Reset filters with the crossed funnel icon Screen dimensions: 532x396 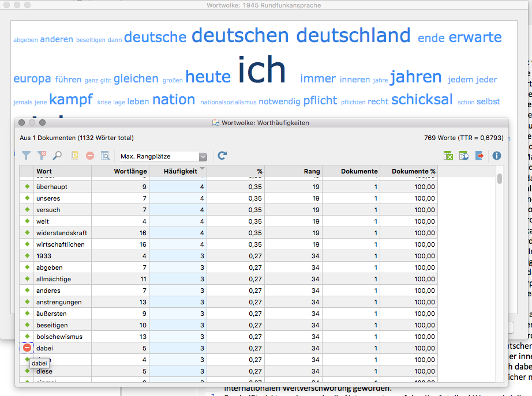pos(42,156)
